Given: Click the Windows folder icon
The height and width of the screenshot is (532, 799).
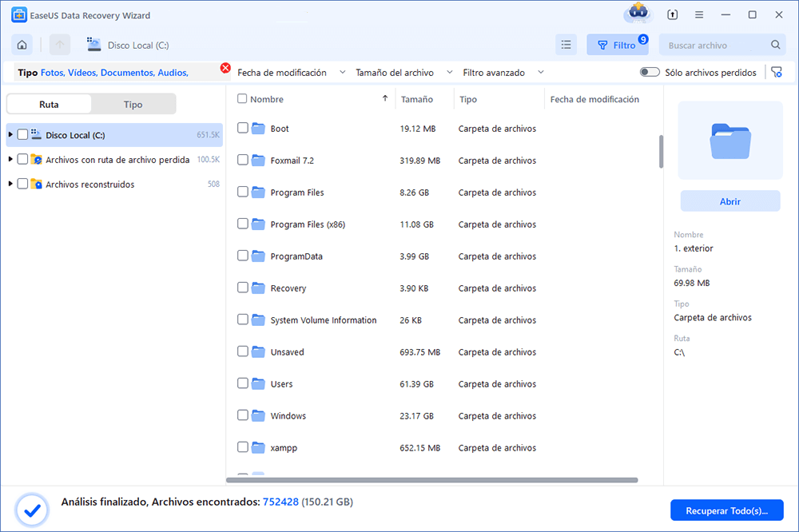Looking at the screenshot, I should pyautogui.click(x=258, y=416).
